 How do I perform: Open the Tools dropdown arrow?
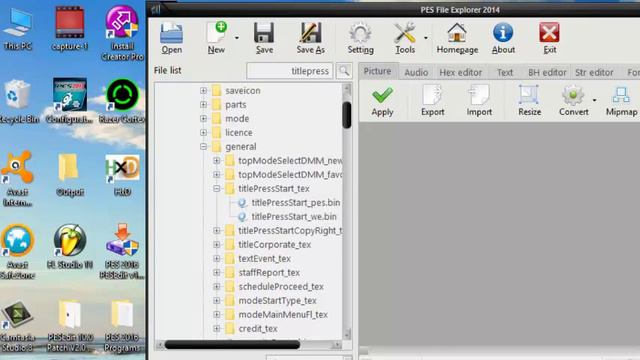pyautogui.click(x=426, y=38)
